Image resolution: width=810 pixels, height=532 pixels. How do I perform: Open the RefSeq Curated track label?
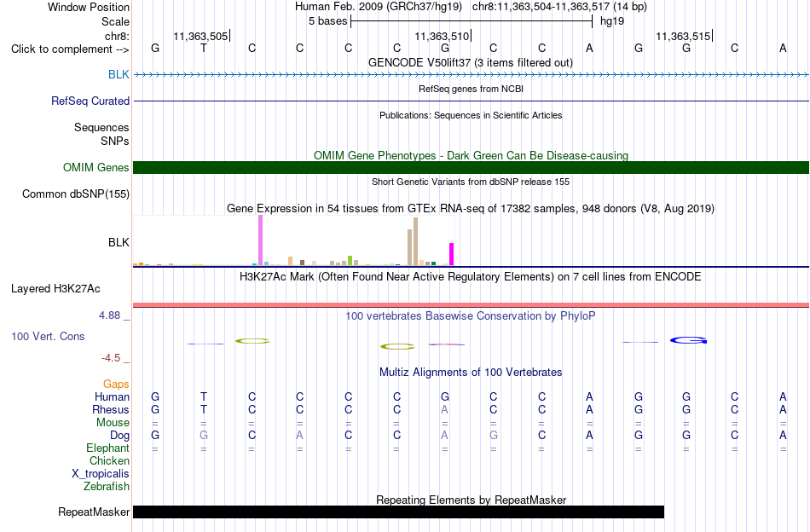click(x=90, y=101)
